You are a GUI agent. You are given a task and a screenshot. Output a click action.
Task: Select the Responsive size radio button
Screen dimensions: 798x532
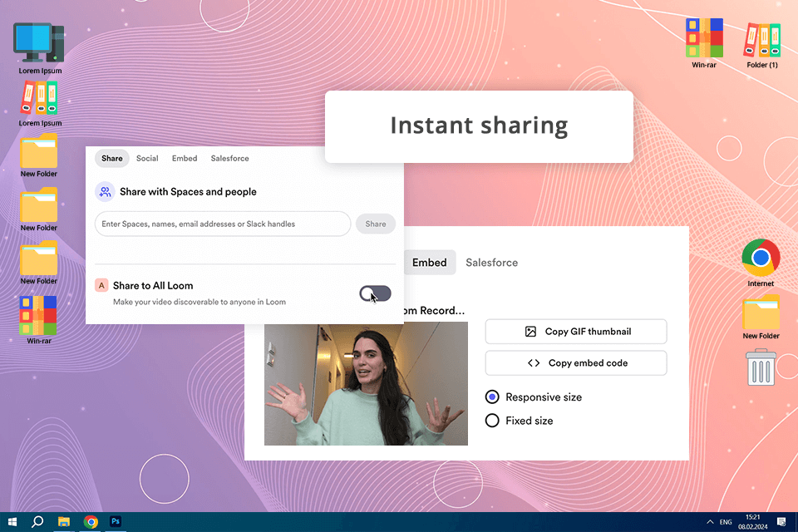point(492,397)
